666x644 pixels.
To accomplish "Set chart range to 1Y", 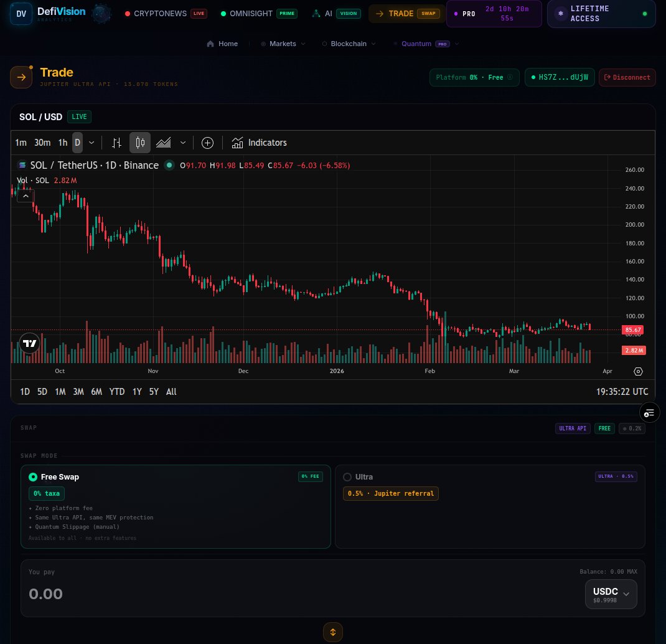I will [137, 392].
